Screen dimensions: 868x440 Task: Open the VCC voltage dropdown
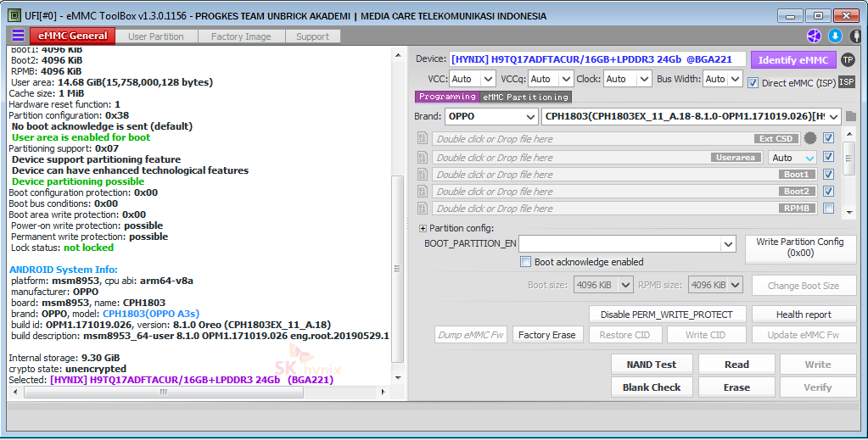(473, 79)
